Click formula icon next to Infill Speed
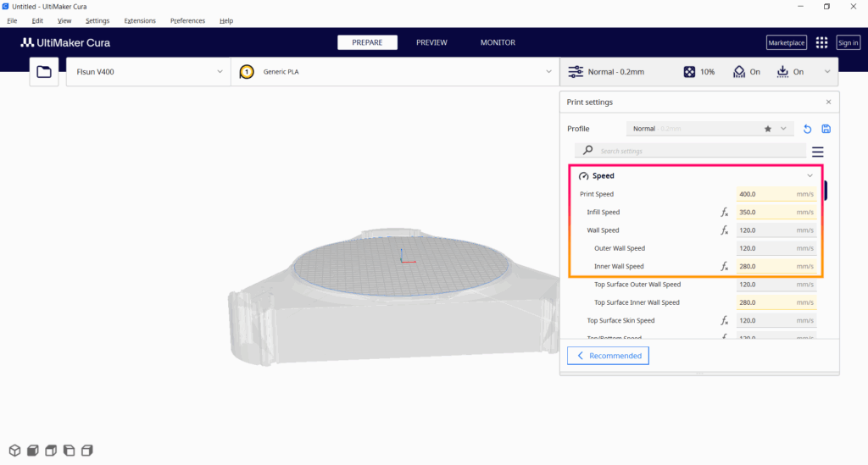This screenshot has width=868, height=465. (724, 213)
